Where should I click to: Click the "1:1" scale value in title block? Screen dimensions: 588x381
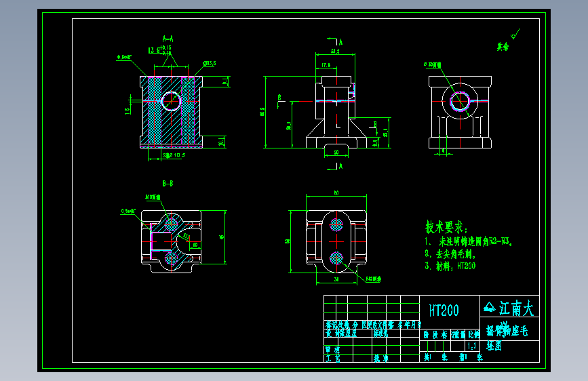click(x=472, y=346)
